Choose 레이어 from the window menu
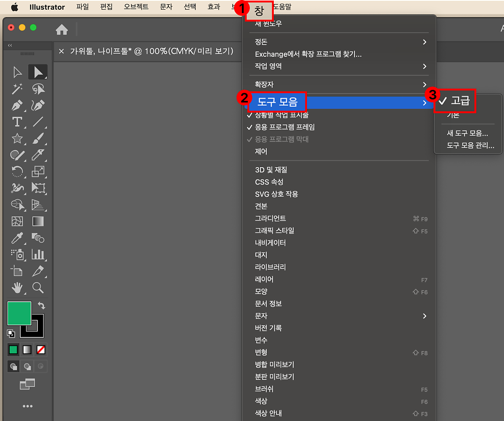This screenshot has height=421, width=504. (264, 279)
